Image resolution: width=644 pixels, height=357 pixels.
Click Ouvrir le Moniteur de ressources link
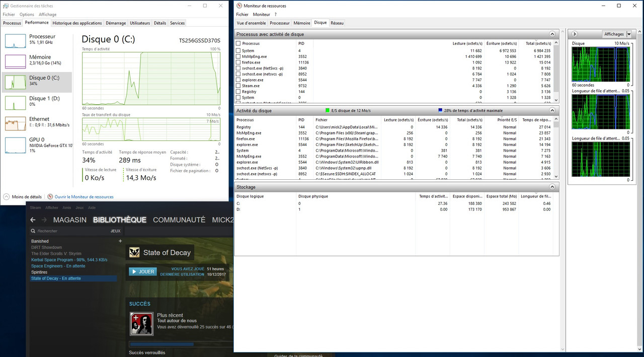(x=84, y=197)
